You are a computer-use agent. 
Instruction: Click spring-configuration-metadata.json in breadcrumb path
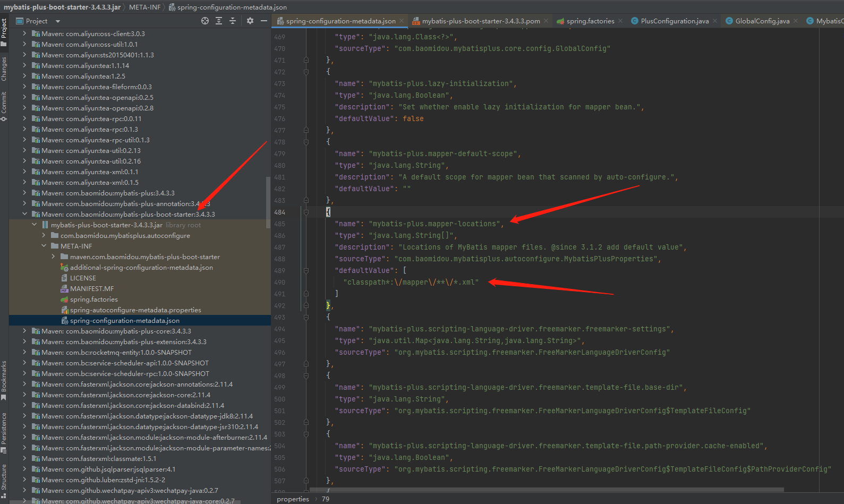point(228,7)
